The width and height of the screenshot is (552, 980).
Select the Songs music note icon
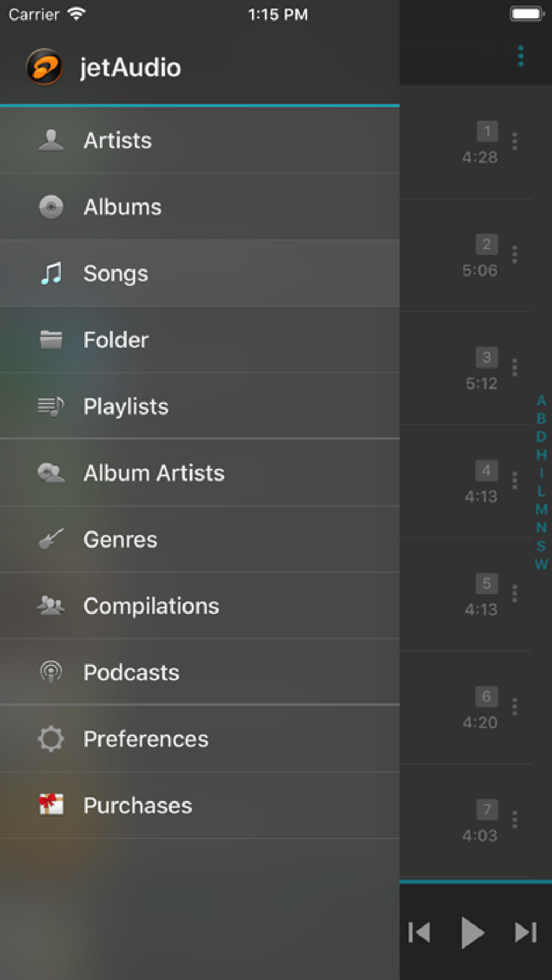click(x=51, y=273)
